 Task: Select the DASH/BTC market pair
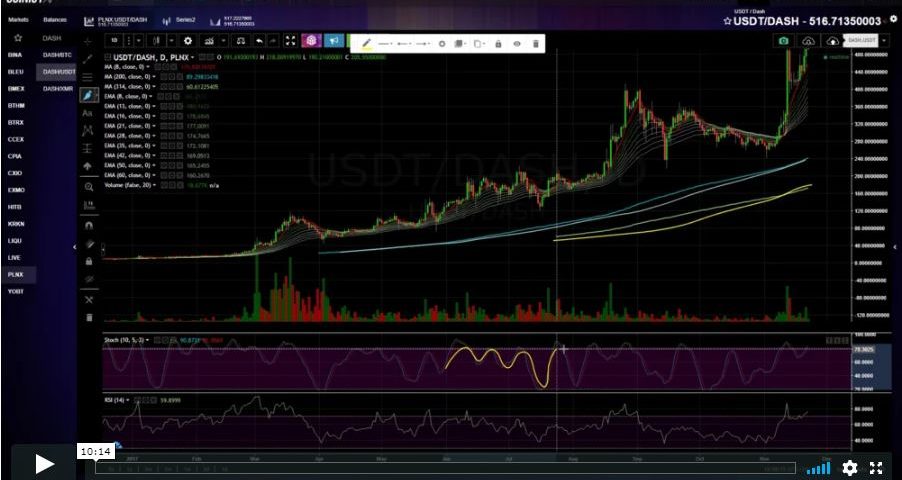pyautogui.click(x=57, y=55)
